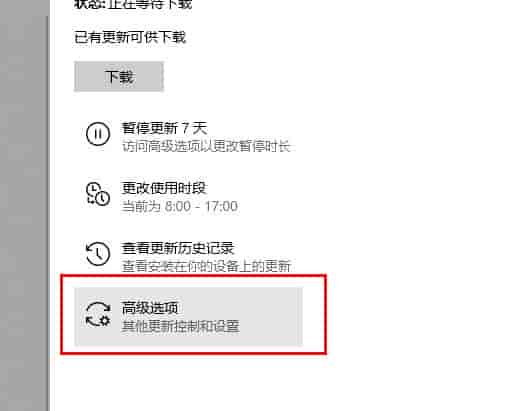Open 查看更新历史记录
This screenshot has width=524, height=411.
click(x=177, y=248)
